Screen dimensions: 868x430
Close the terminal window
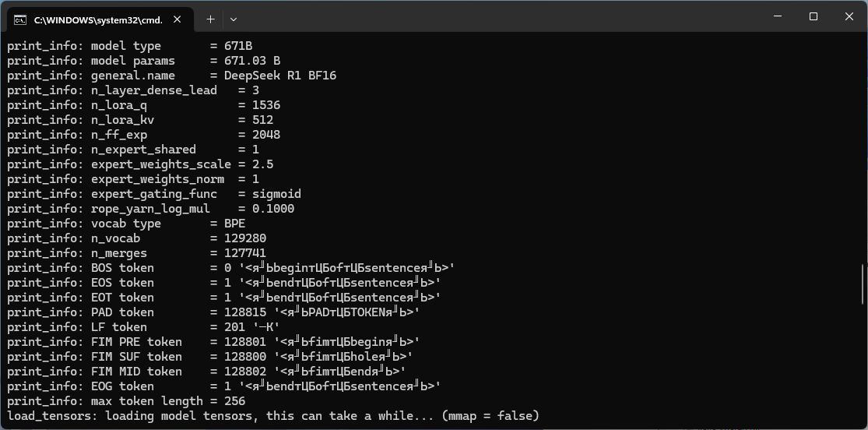pyautogui.click(x=849, y=16)
